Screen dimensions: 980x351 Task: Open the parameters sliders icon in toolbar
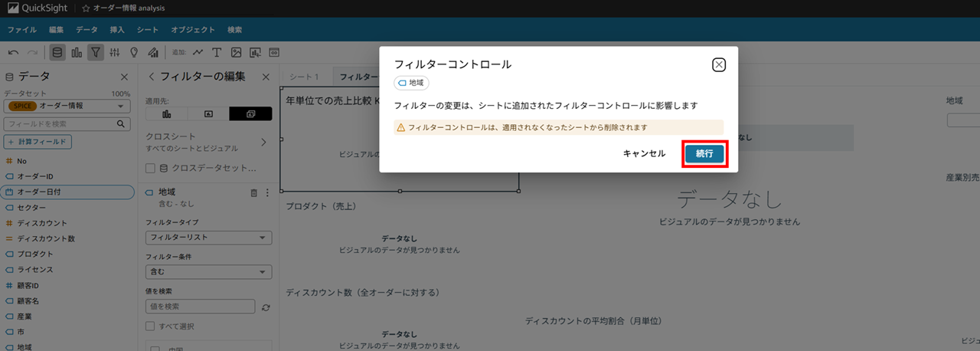[115, 52]
